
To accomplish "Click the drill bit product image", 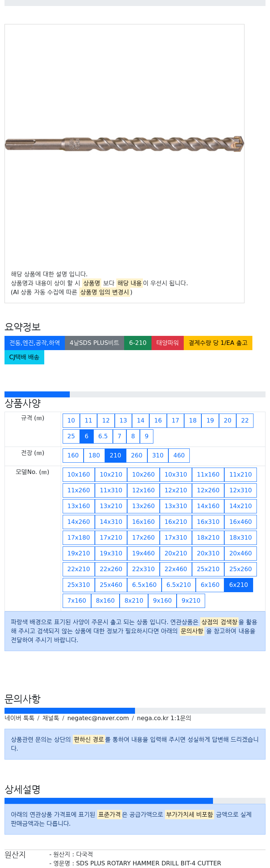I will click(x=124, y=144).
